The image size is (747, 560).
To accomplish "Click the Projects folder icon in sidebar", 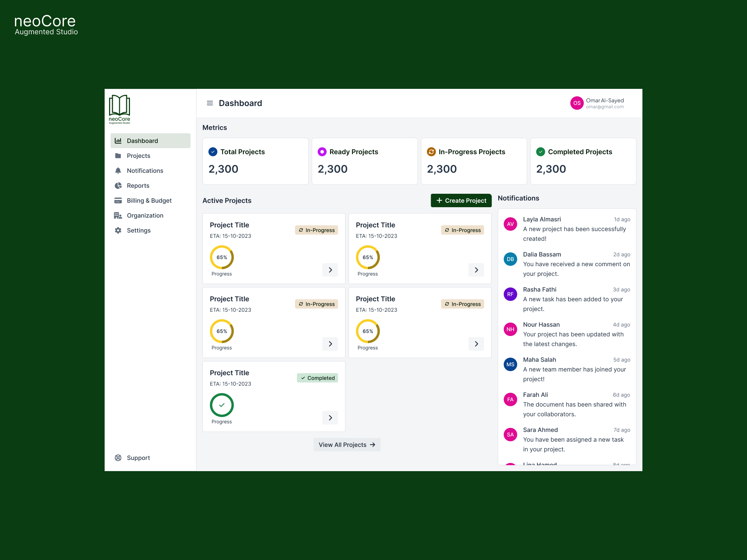I will (x=118, y=156).
